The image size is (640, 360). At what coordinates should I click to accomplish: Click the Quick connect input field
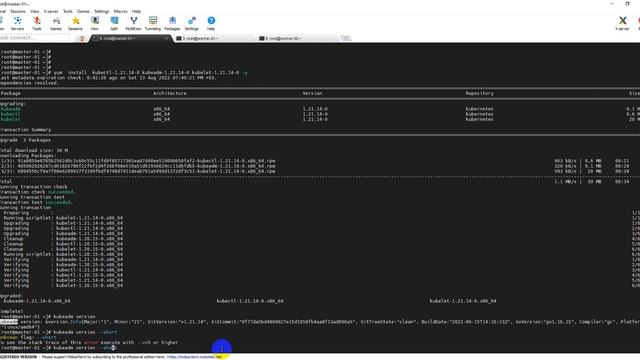pos(35,38)
